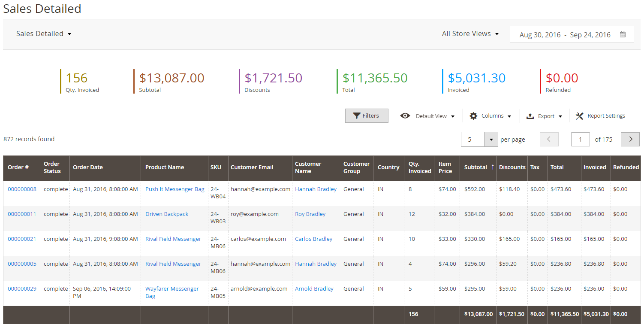Go to next page arrow
This screenshot has width=644, height=328.
point(630,139)
